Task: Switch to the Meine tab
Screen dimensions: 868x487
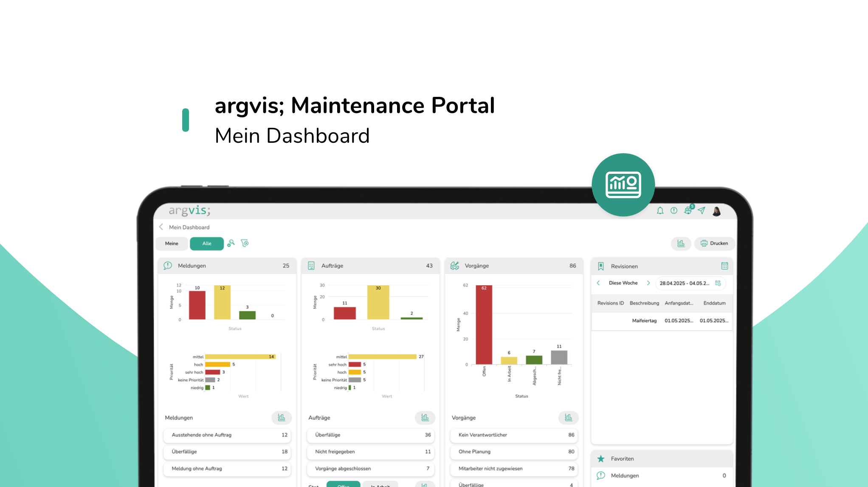Action: pyautogui.click(x=172, y=243)
